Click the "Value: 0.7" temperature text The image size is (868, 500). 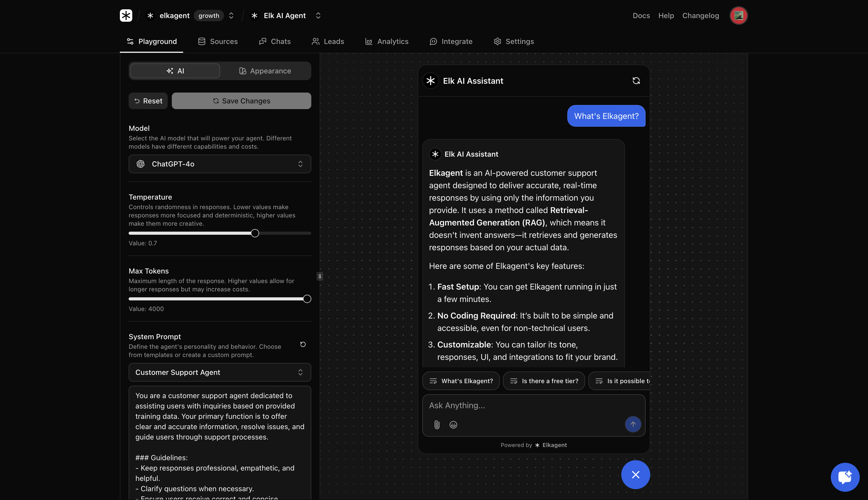143,243
